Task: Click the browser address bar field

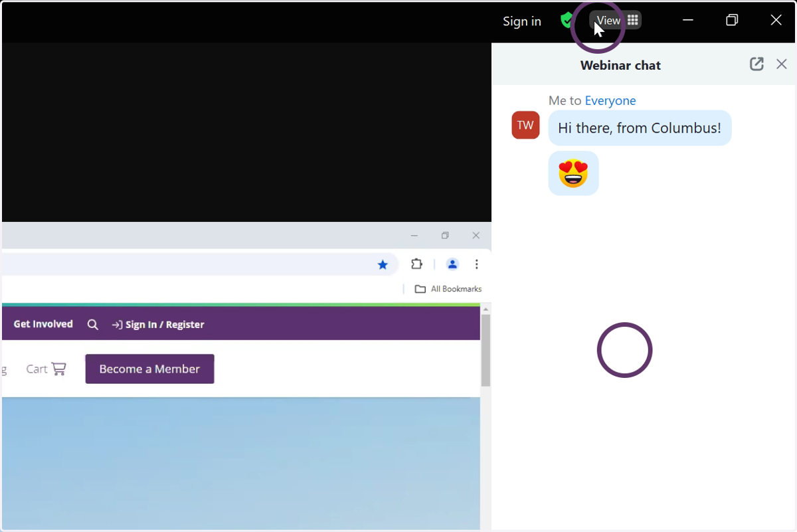Action: click(x=200, y=264)
